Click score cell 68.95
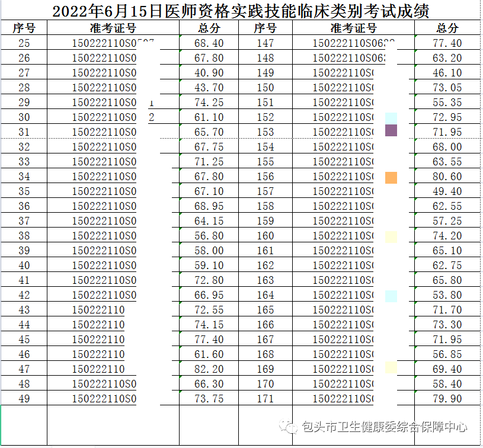Screen dimensions: 483x448 click(209, 206)
